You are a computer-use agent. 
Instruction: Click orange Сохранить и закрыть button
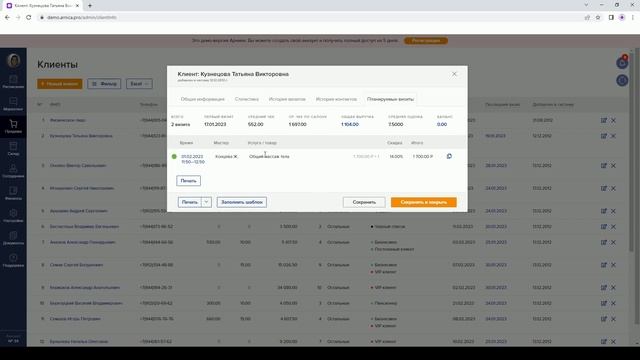point(424,202)
